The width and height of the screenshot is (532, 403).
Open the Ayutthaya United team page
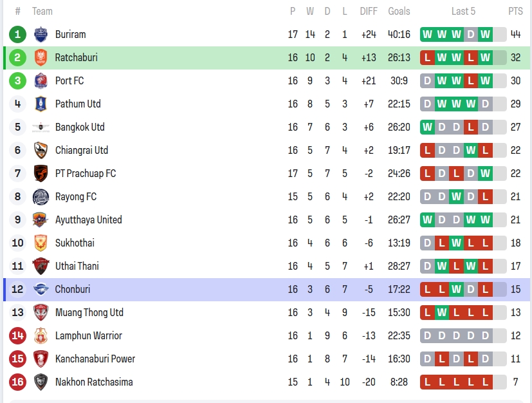coord(88,220)
